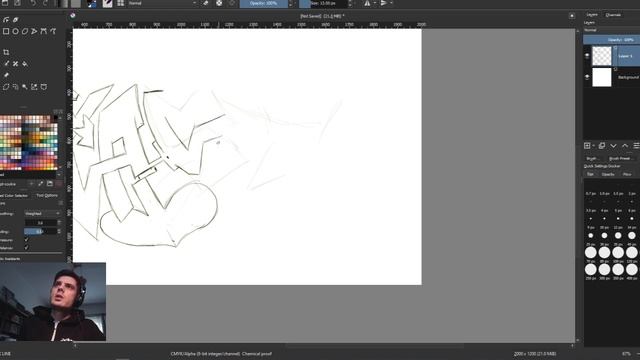Select the Background layer thumbnail
This screenshot has width=640, height=360.
pos(602,77)
